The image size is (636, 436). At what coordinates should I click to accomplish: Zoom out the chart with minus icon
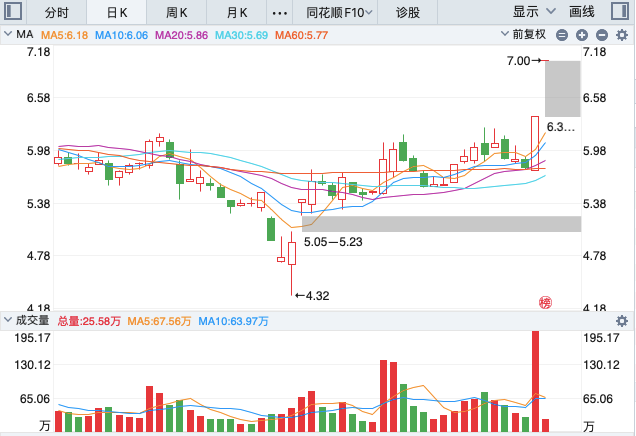[x=602, y=35]
